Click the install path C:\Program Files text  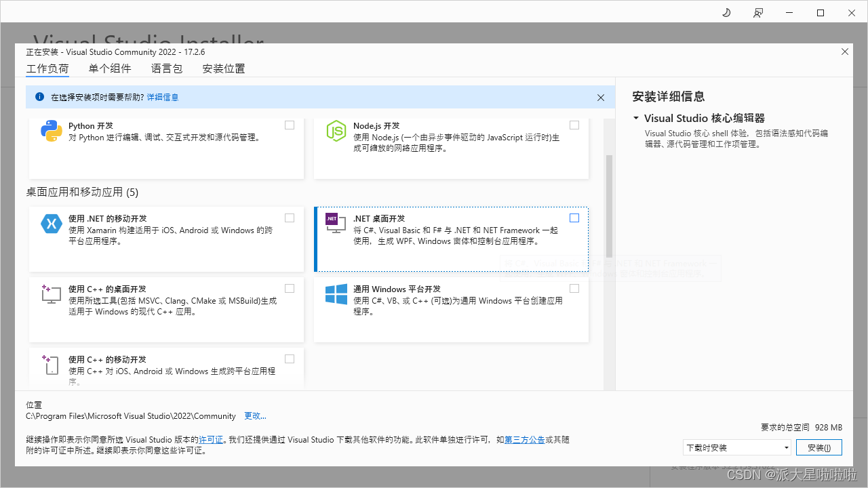pos(131,416)
